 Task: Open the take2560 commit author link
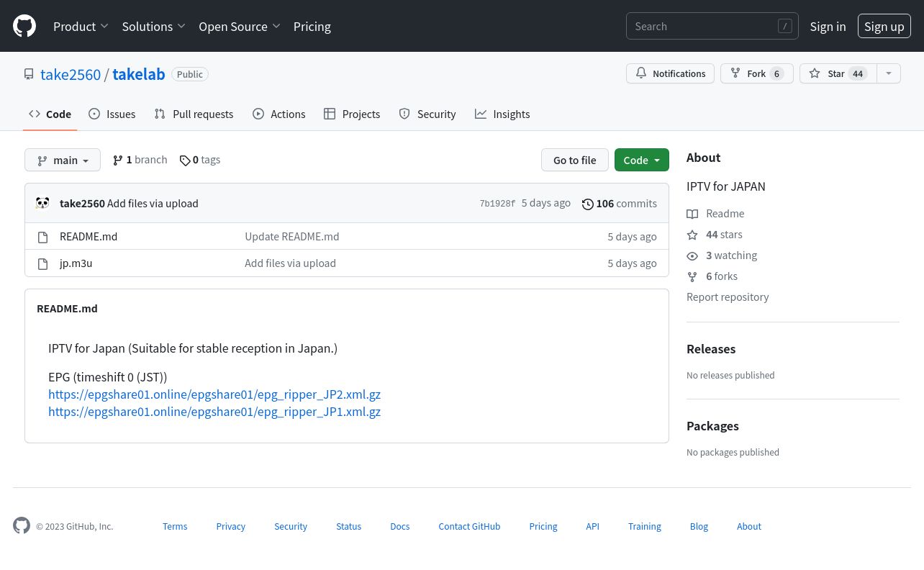point(82,204)
